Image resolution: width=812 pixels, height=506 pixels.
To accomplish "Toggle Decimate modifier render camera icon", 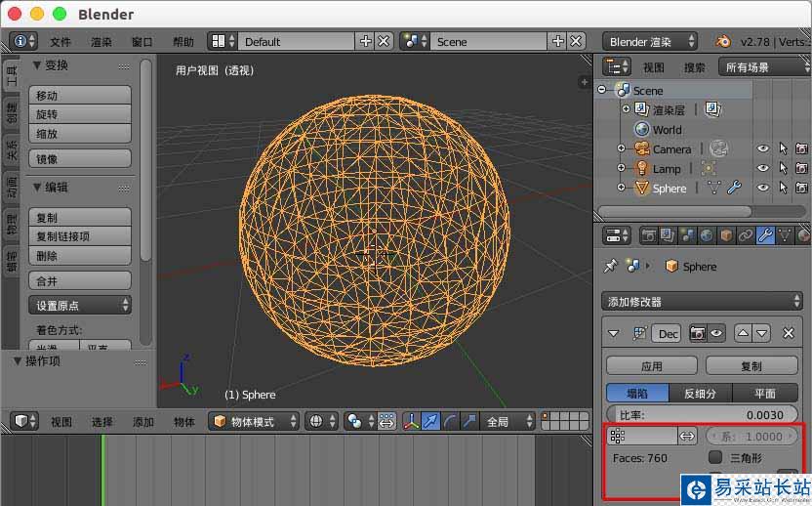I will pyautogui.click(x=698, y=333).
